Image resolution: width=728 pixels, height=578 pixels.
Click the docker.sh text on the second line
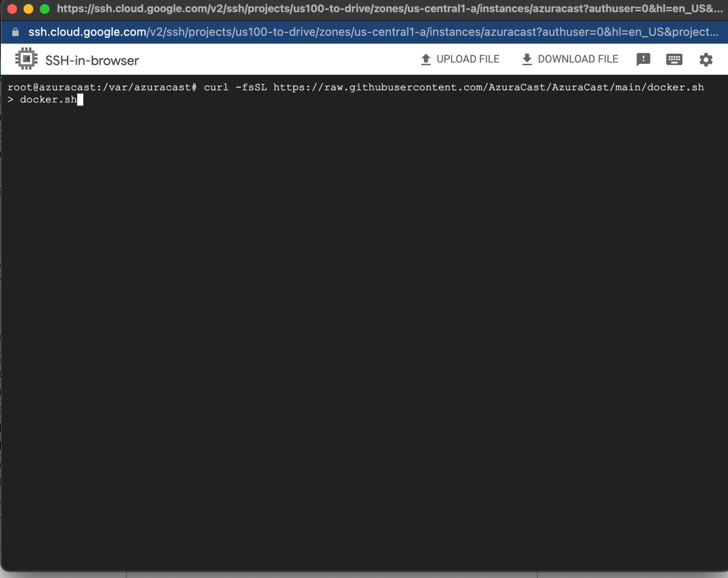tap(48, 99)
